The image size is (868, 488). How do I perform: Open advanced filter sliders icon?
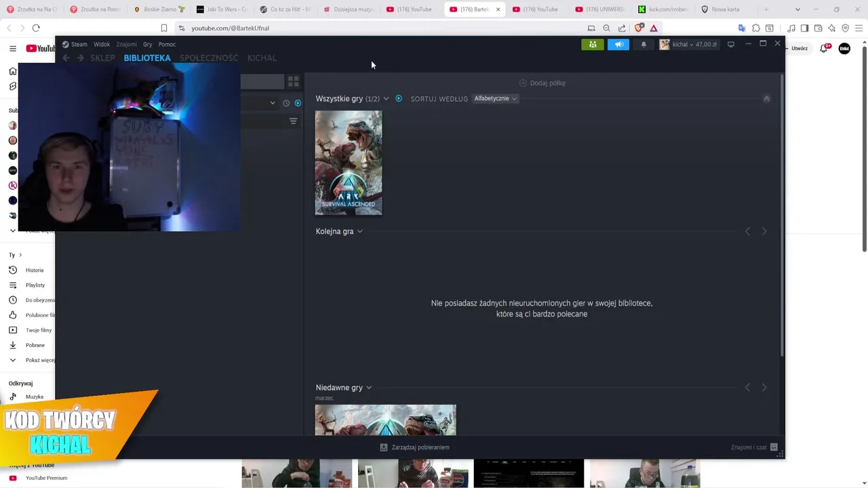(293, 121)
